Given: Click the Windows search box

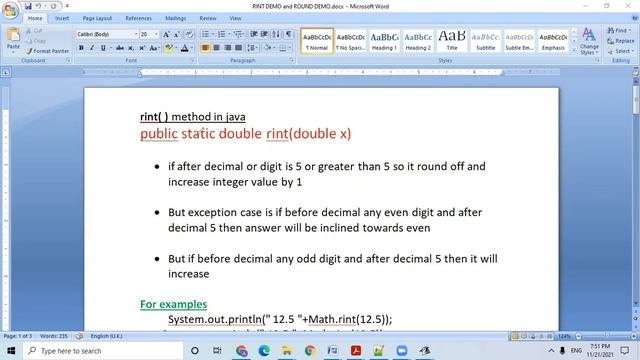Looking at the screenshot, I should [103, 351].
